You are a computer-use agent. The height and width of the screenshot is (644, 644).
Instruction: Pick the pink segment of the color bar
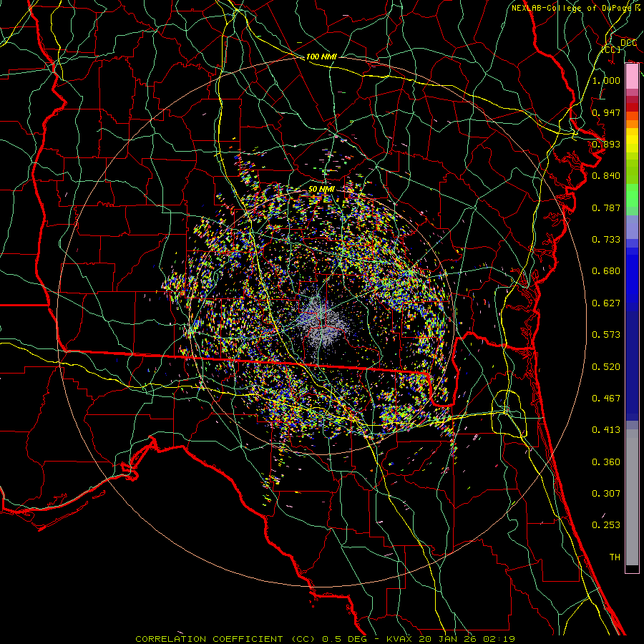pyautogui.click(x=632, y=77)
